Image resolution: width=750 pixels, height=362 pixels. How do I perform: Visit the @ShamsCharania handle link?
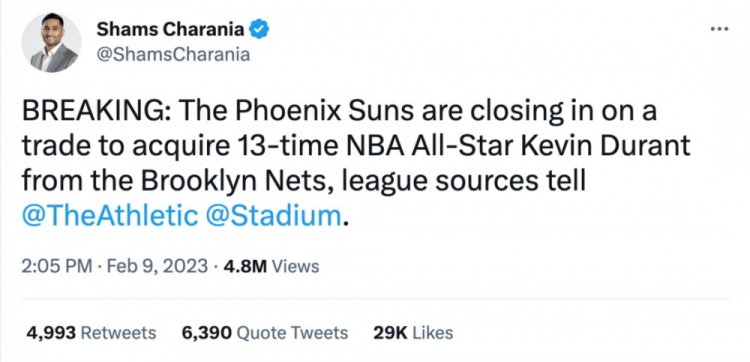pyautogui.click(x=173, y=55)
